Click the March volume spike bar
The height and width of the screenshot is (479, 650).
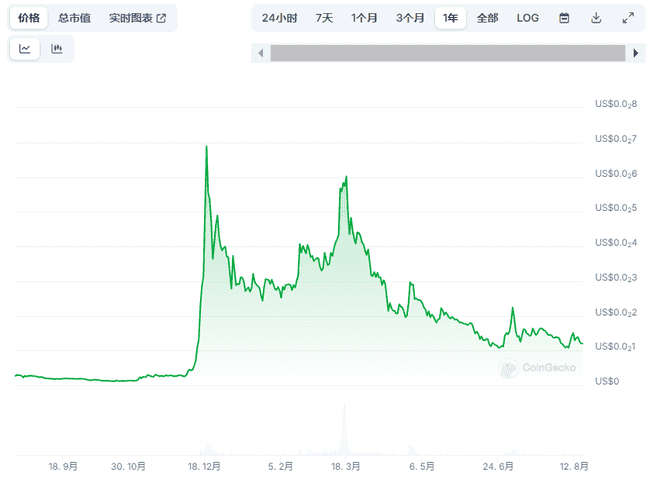(344, 429)
